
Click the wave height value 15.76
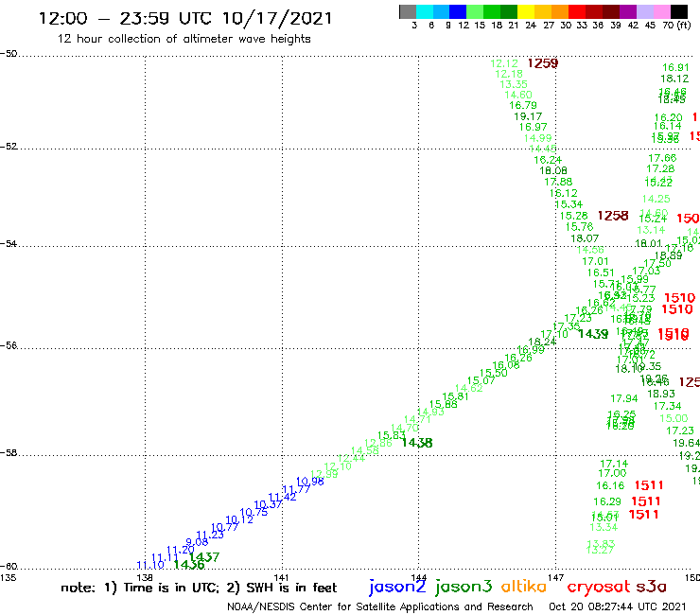click(579, 227)
